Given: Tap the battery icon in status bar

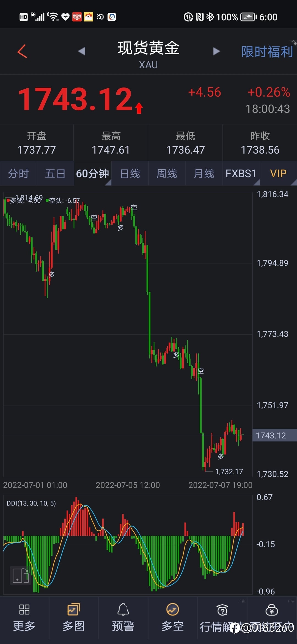Looking at the screenshot, I should coord(248,17).
